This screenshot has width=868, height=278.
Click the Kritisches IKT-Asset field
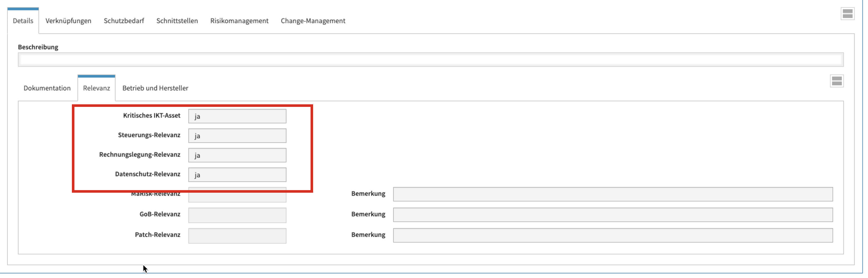click(237, 116)
